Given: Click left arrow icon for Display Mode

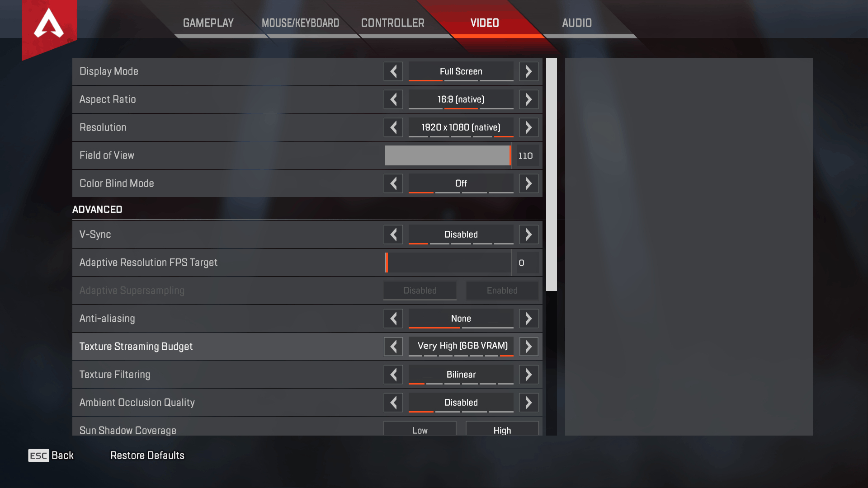Looking at the screenshot, I should (393, 71).
